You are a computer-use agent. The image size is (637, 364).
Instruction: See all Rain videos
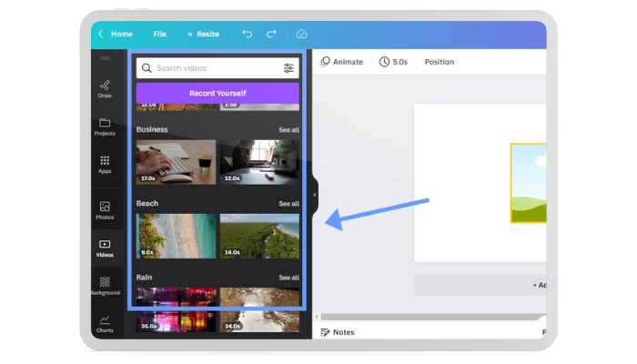[x=288, y=278]
